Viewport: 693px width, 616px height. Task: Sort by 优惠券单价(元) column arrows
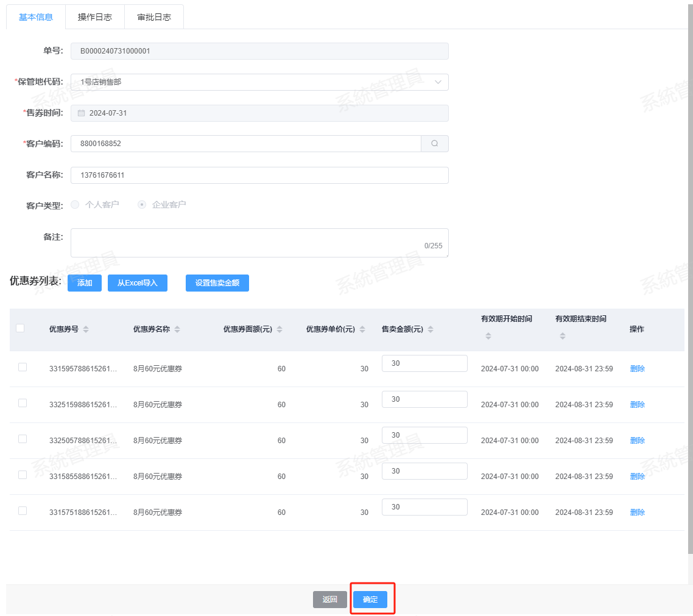(362, 329)
